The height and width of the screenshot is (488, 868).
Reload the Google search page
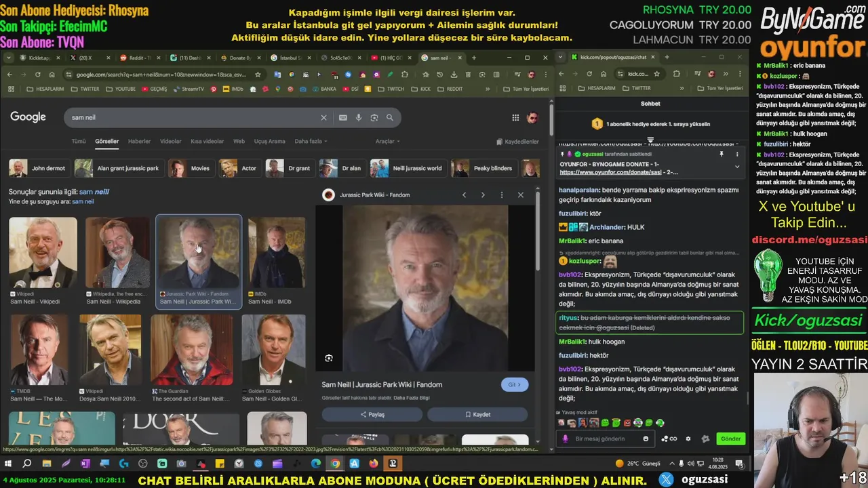coord(37,75)
